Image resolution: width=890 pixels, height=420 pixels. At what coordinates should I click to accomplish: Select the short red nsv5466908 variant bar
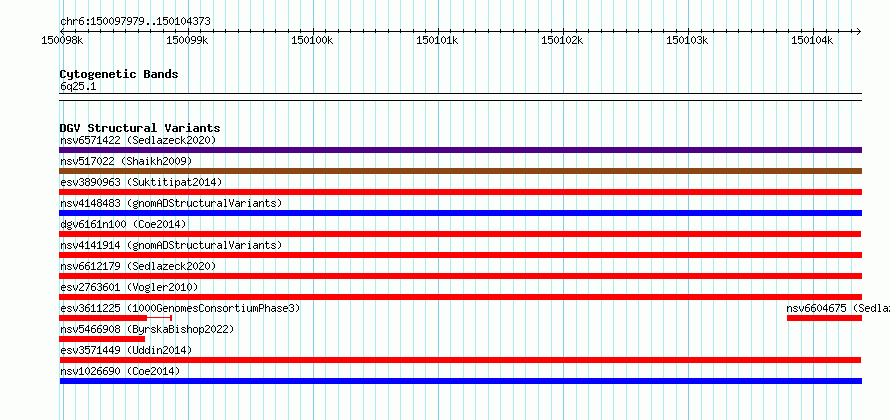pos(102,339)
